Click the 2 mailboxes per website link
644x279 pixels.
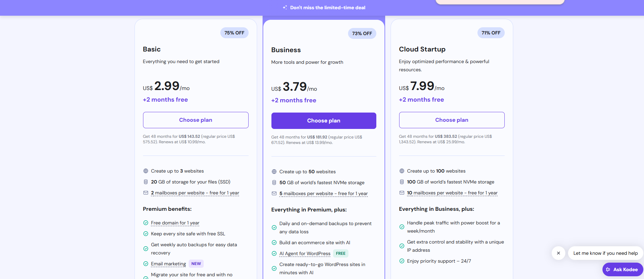[195, 193]
